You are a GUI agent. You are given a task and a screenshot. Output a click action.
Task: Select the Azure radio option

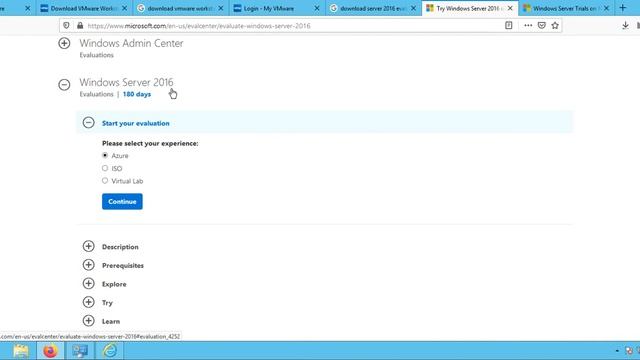[105, 156]
